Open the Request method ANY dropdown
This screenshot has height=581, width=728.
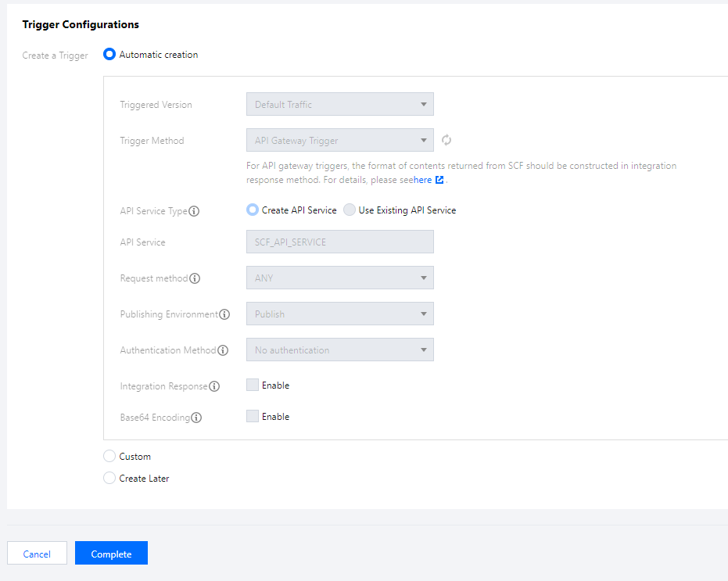click(x=339, y=278)
